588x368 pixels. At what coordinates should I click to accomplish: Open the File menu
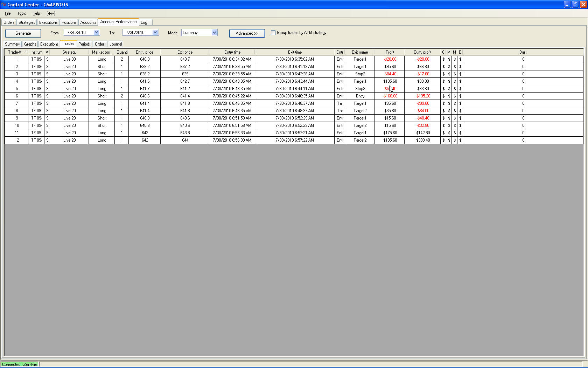[8, 13]
